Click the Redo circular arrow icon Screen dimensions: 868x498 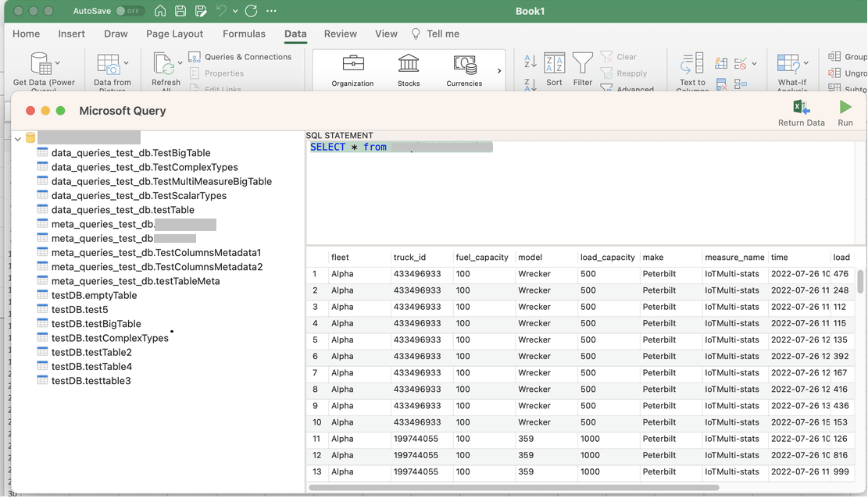(x=251, y=10)
